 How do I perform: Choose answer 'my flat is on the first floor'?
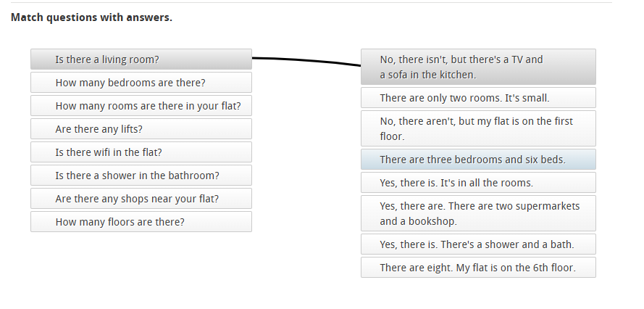click(478, 128)
